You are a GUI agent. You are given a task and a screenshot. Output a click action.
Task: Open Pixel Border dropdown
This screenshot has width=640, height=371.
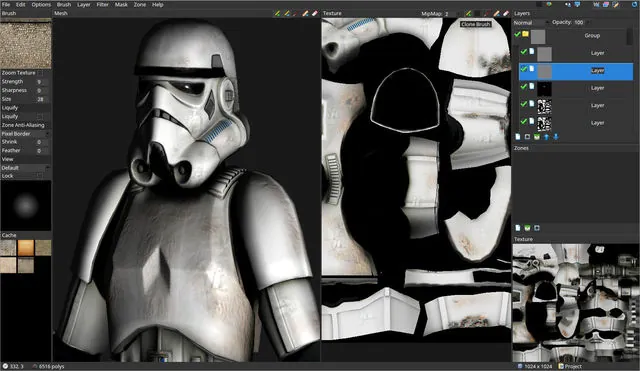25,134
